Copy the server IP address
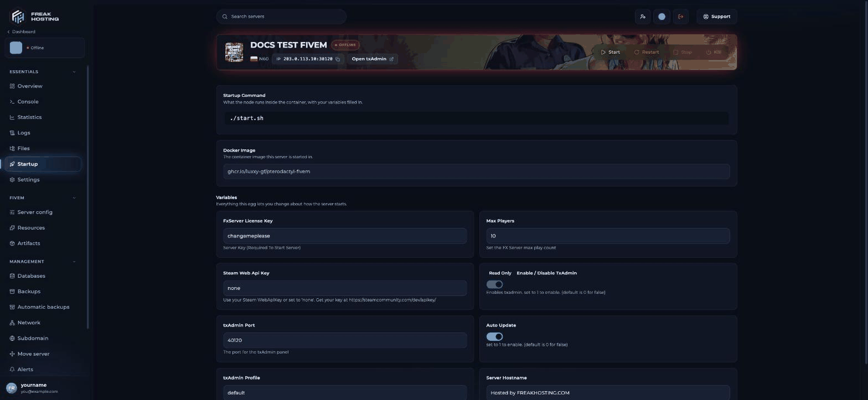 (338, 59)
